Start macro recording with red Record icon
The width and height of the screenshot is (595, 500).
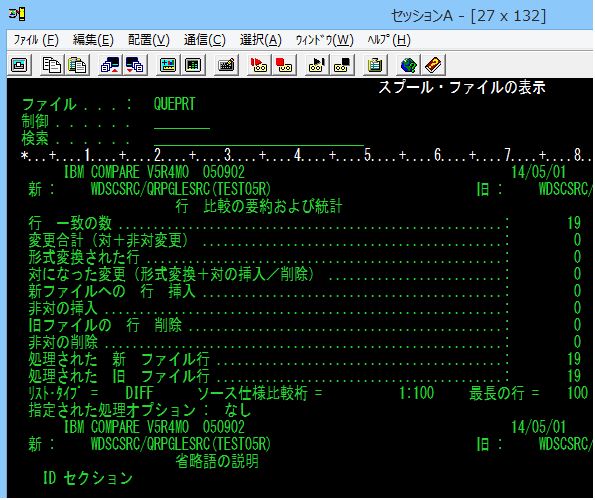pyautogui.click(x=258, y=65)
